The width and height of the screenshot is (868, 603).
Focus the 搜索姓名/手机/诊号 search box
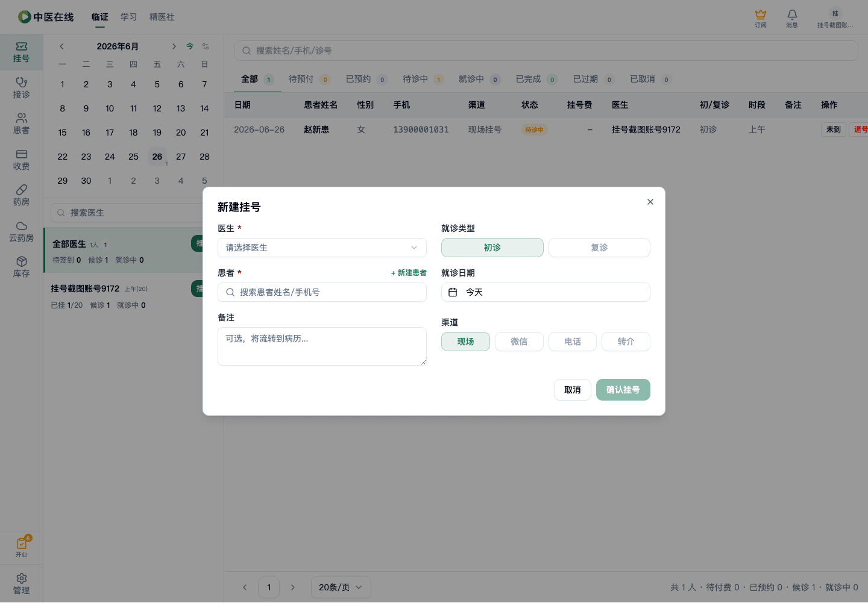546,51
